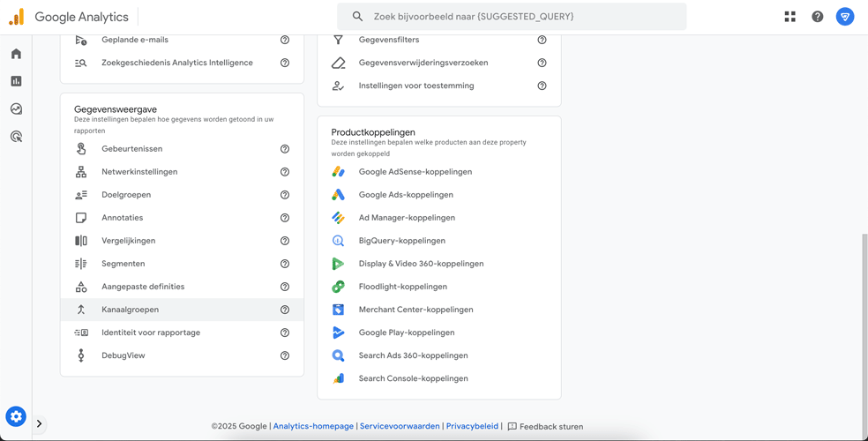Click the blue Admin gear icon
Screen dimensions: 868x441
(x=16, y=416)
